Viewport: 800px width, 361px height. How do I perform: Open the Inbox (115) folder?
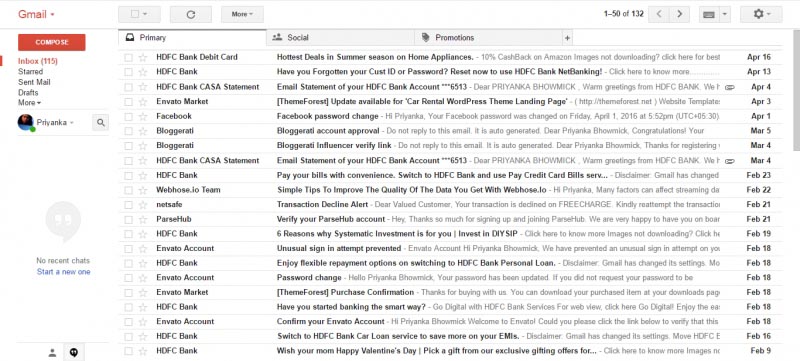pyautogui.click(x=37, y=61)
